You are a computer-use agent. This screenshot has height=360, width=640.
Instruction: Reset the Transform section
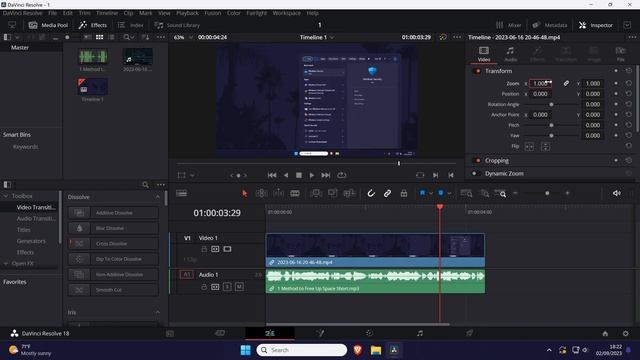pos(629,71)
